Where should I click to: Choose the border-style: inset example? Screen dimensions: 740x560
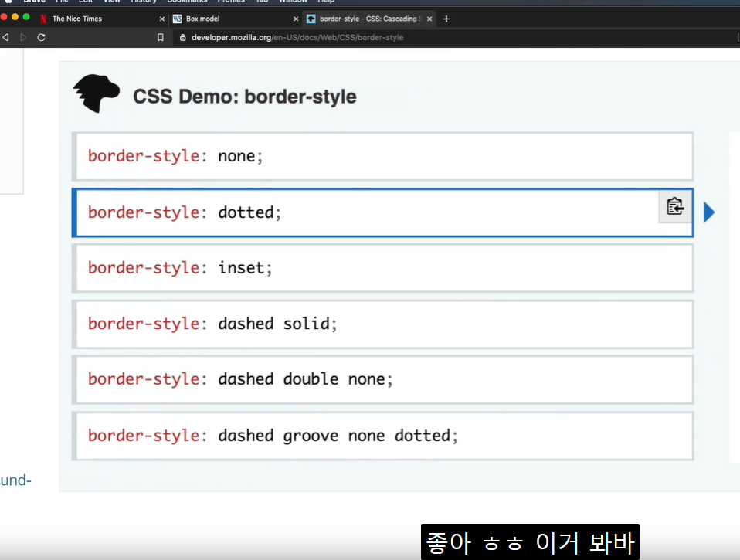coord(382,268)
